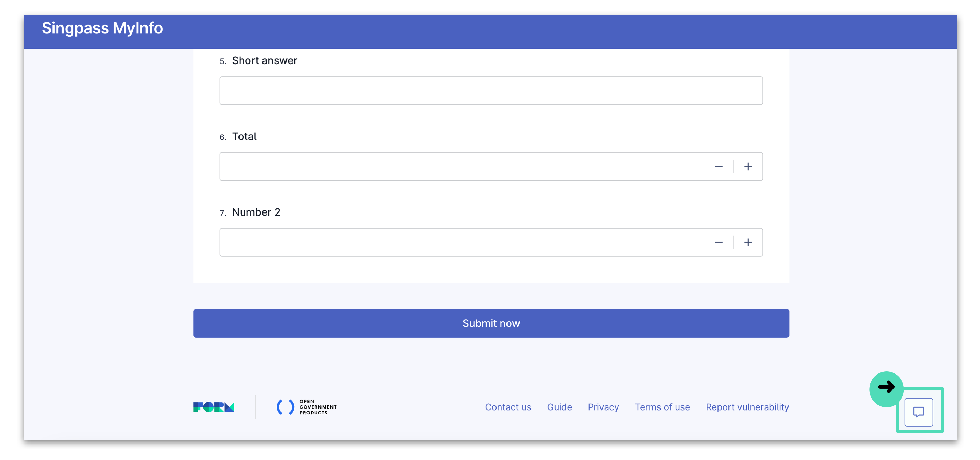Click the FORM logo in the footer

214,407
